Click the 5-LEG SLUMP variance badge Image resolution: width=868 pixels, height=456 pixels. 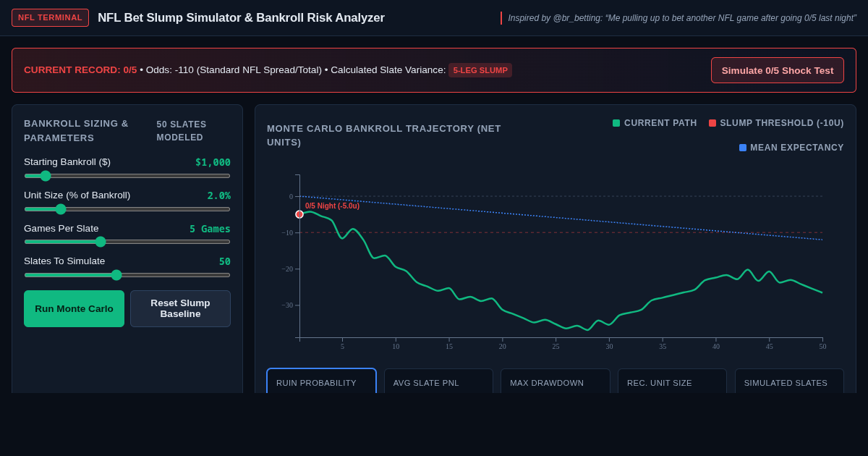(x=480, y=70)
